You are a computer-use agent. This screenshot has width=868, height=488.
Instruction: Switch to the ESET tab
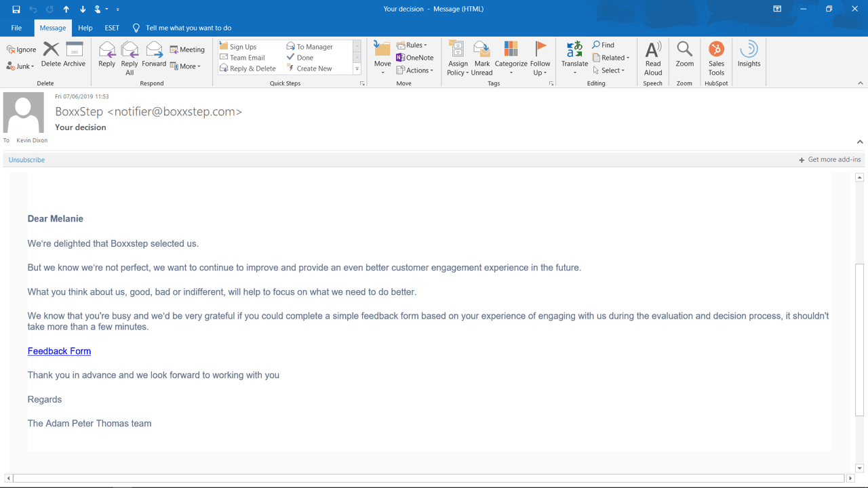point(112,28)
